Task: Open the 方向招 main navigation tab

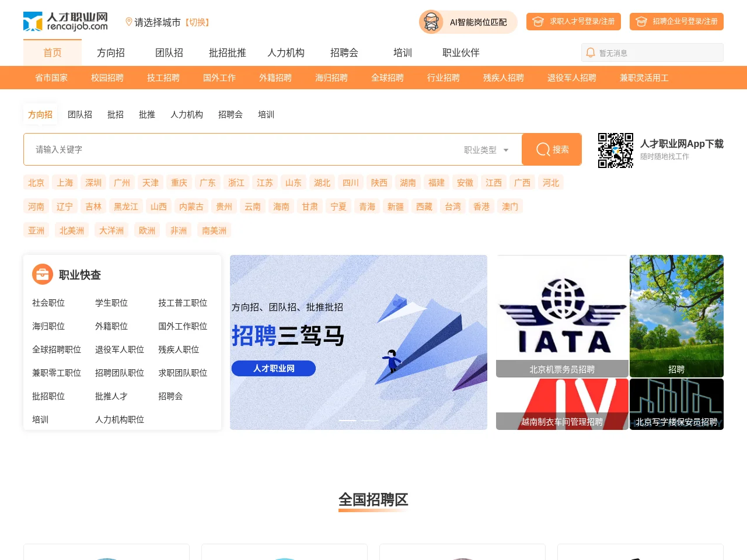Action: 111,52
